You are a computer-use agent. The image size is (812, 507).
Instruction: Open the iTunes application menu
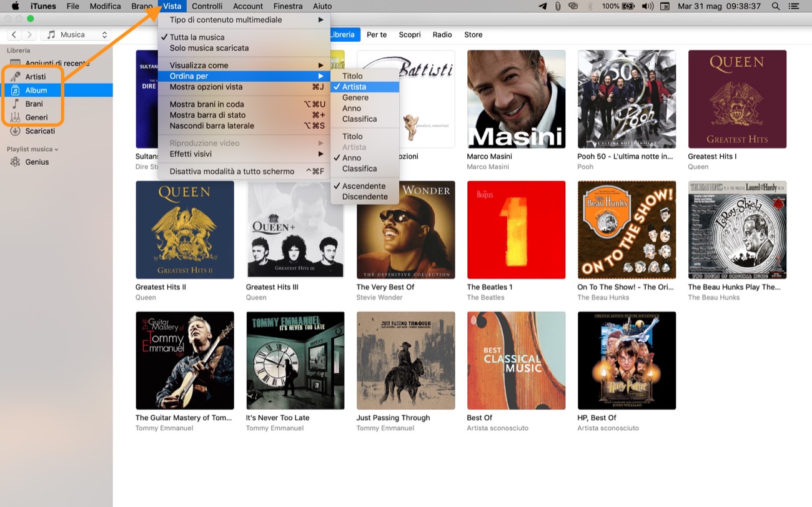click(x=43, y=6)
